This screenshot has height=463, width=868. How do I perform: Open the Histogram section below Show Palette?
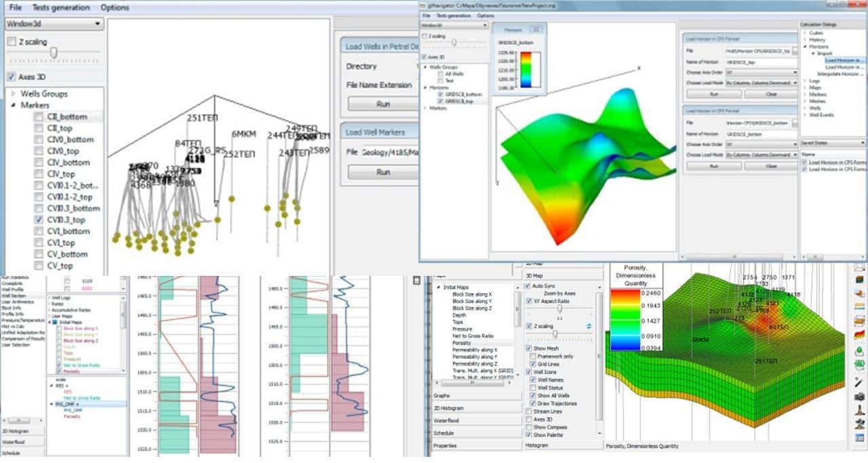(x=563, y=445)
